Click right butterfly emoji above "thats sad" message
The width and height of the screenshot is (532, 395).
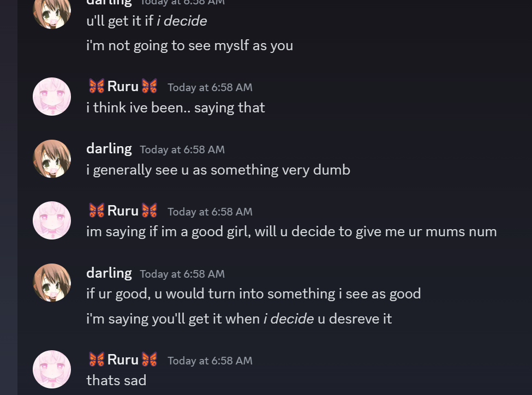pos(149,360)
